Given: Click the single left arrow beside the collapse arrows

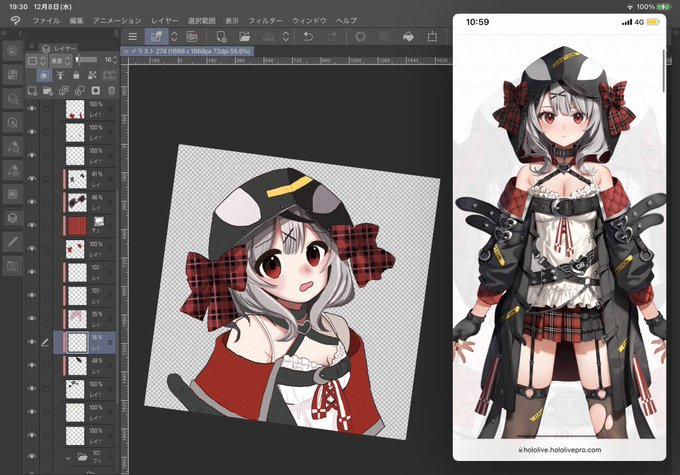Looking at the screenshot, I should (20, 33).
